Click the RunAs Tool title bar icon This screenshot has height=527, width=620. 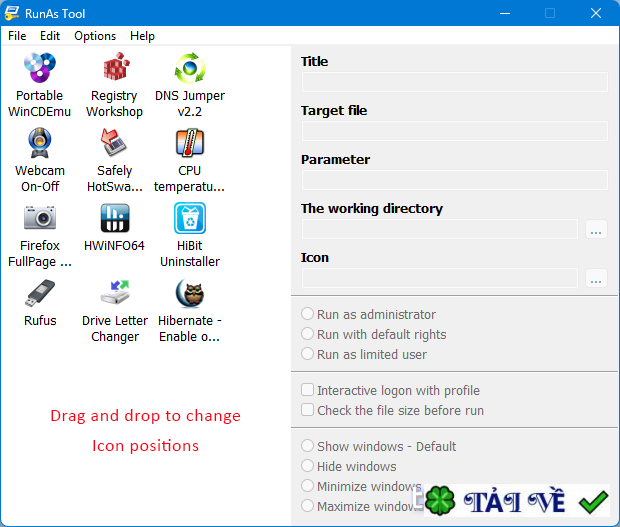[x=11, y=13]
